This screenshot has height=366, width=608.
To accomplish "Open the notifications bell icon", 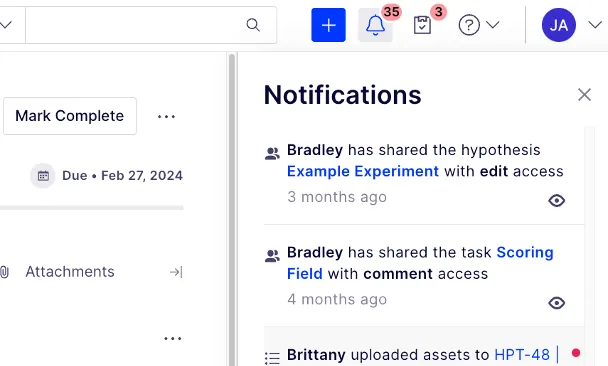I will (x=375, y=25).
